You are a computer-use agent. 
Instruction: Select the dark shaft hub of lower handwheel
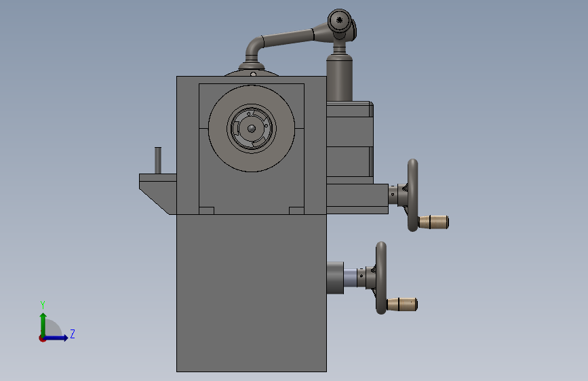335,278
